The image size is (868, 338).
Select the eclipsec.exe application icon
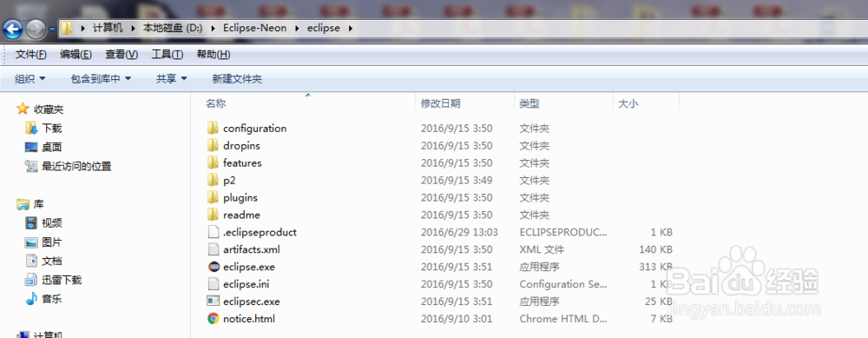pos(214,301)
